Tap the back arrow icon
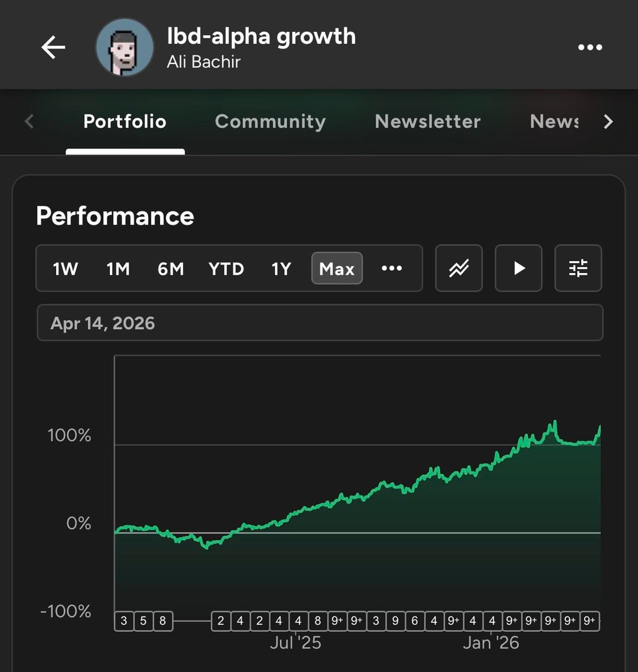This screenshot has height=672, width=638. (x=53, y=47)
